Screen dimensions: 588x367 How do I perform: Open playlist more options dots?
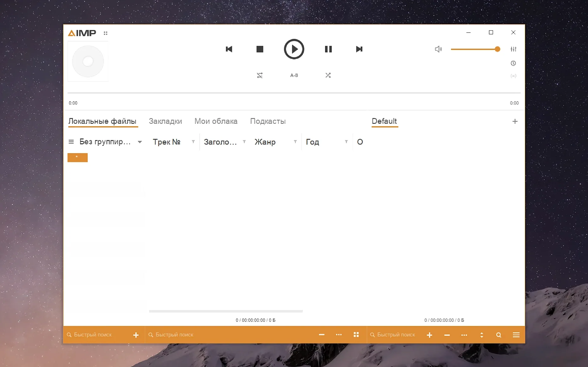pos(464,335)
